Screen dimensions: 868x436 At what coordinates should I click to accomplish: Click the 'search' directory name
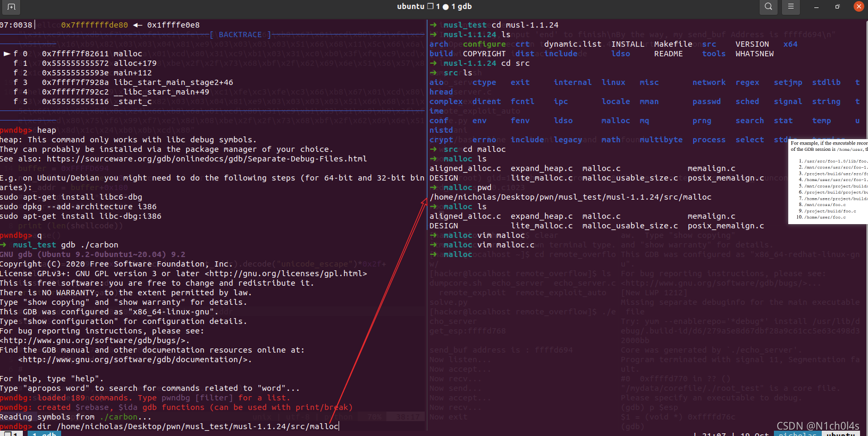(749, 121)
